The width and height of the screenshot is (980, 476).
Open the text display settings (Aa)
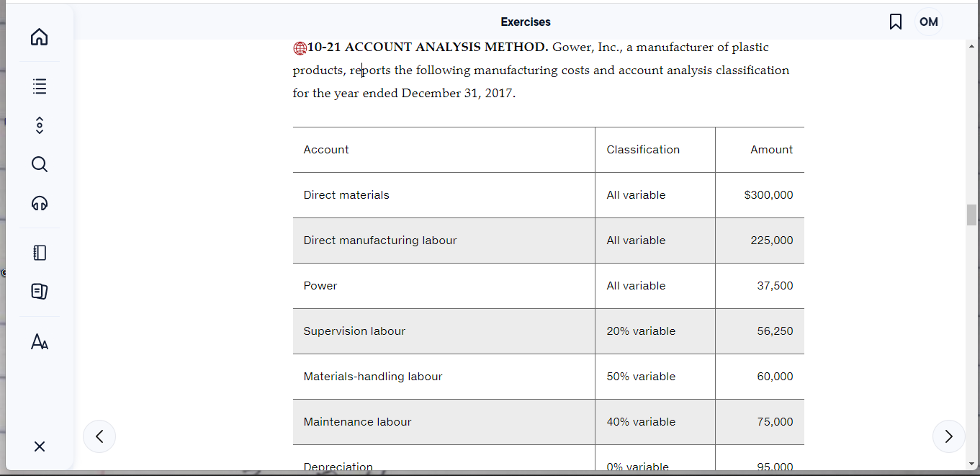coord(39,341)
